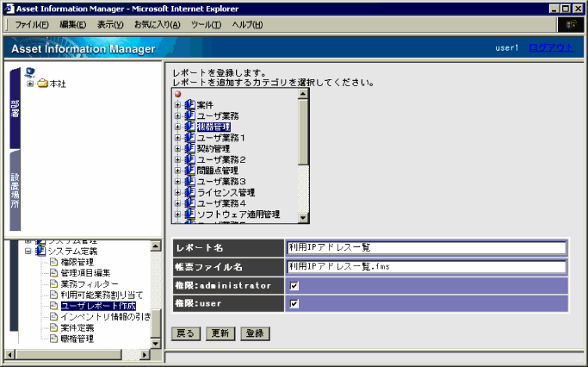Open 管理項目編集 in the menu tree
This screenshot has width=588, height=367.
click(x=85, y=273)
